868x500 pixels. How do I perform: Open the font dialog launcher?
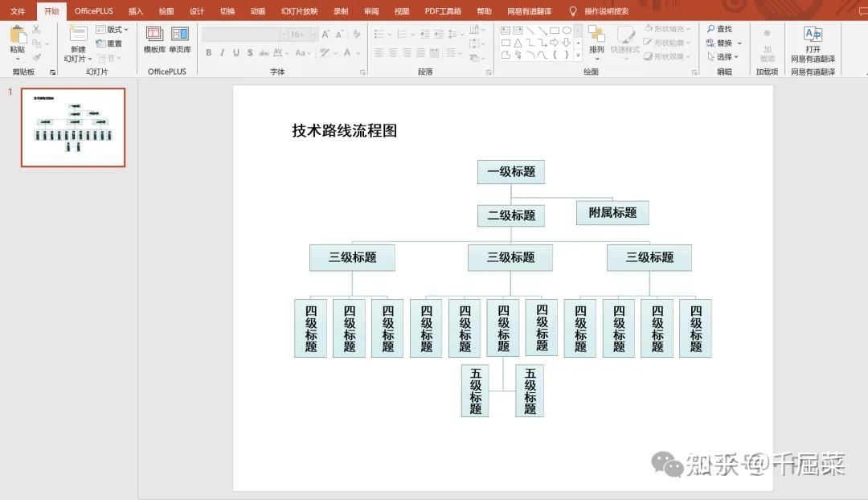coord(362,72)
